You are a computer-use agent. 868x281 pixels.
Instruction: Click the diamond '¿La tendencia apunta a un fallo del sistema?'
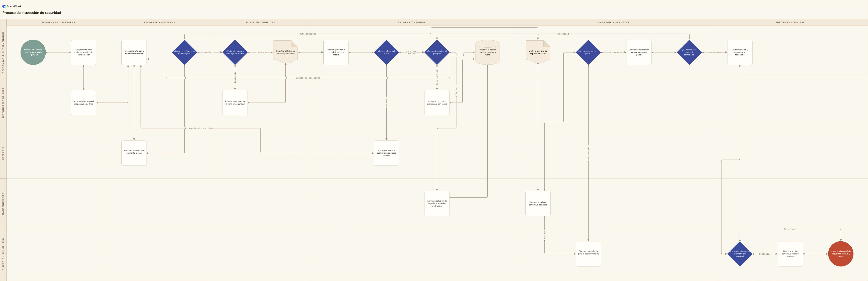[x=740, y=254]
